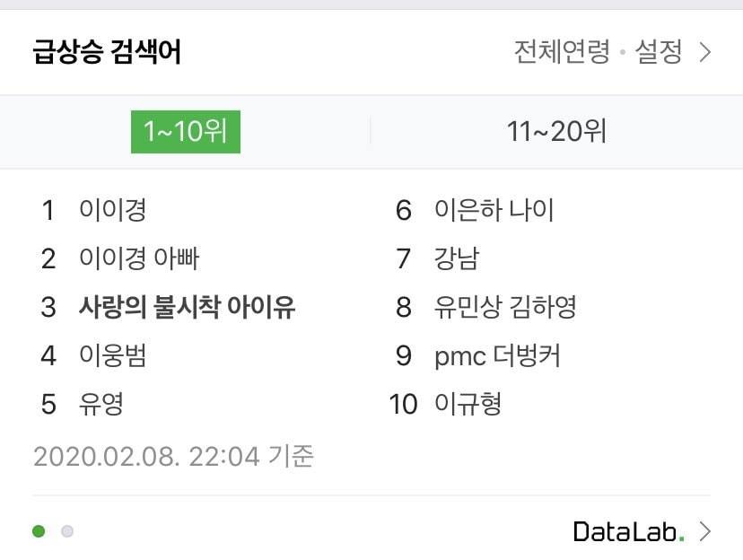Open search term 이은하 나이

coord(494,211)
